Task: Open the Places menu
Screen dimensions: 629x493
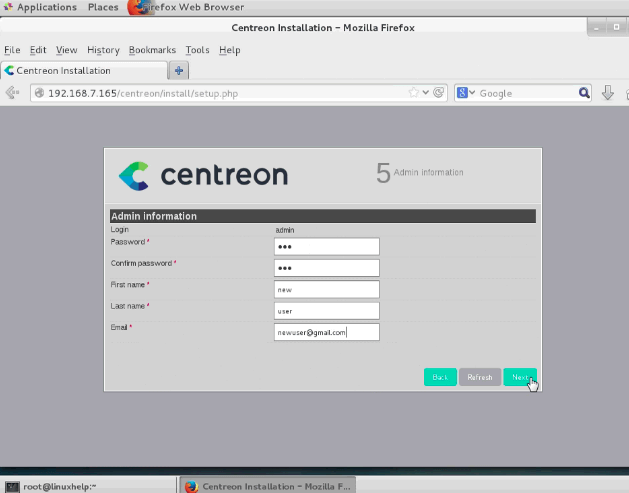Action: 103,7
